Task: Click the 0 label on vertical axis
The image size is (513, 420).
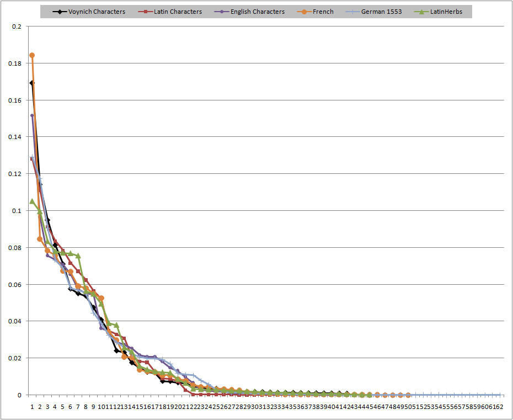Action: (x=20, y=395)
